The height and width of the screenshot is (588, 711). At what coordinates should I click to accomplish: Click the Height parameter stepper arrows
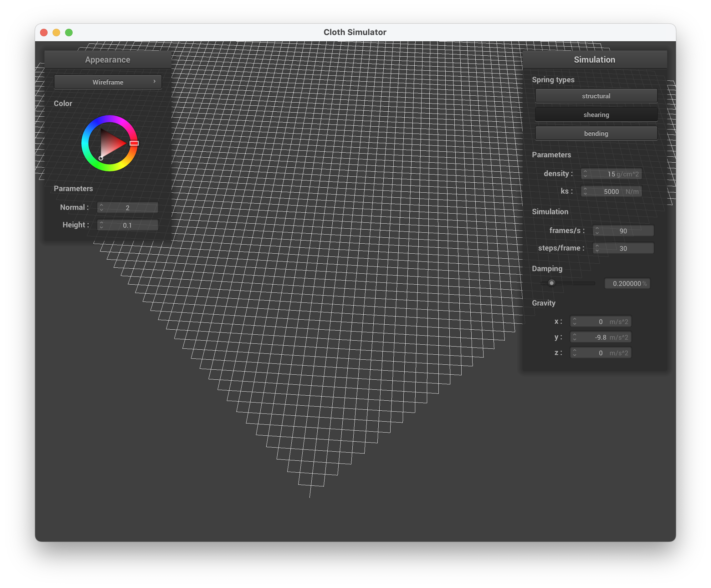[x=101, y=225]
